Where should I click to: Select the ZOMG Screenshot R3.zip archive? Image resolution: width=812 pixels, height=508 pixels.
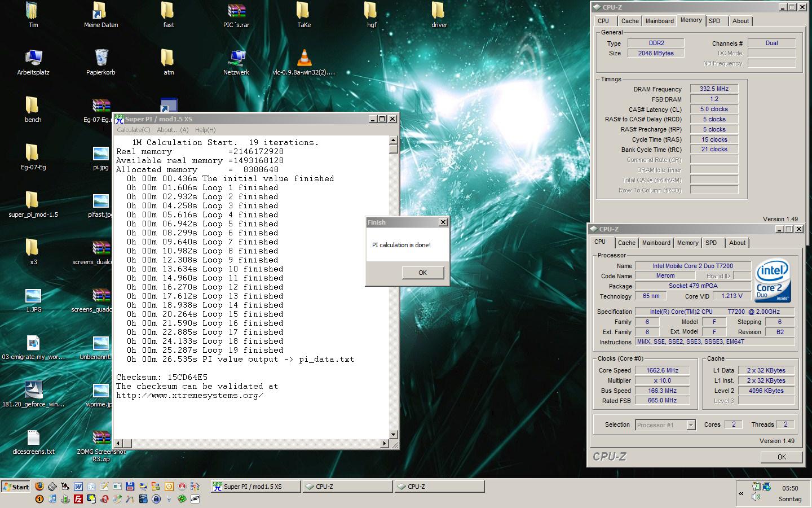(101, 446)
